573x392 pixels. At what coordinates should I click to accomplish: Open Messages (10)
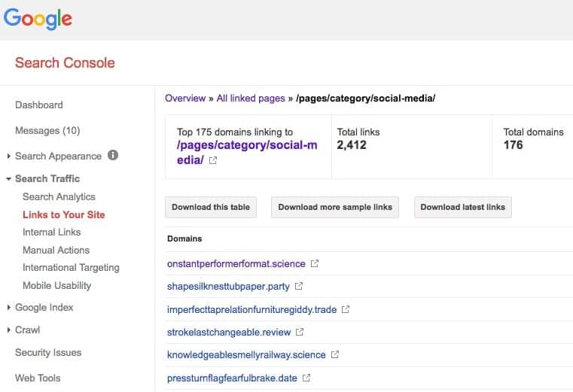[47, 130]
